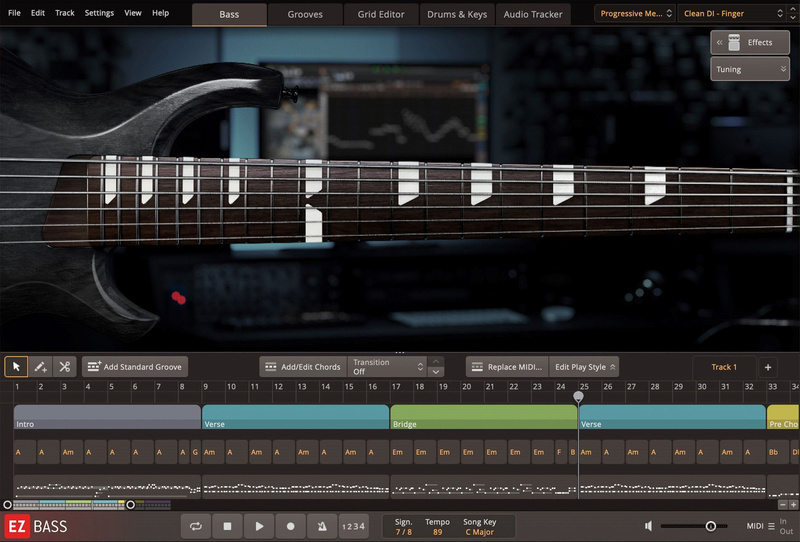Open the Edit menu

tap(38, 13)
